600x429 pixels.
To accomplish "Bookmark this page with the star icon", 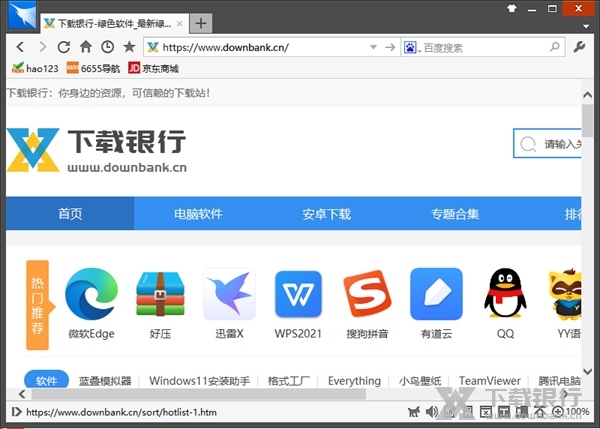I will coord(129,47).
